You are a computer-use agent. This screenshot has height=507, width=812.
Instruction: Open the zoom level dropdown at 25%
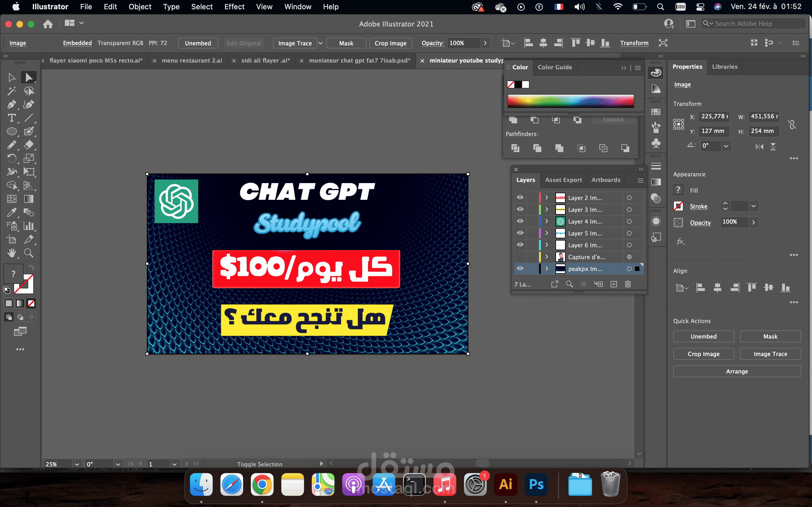point(77,464)
